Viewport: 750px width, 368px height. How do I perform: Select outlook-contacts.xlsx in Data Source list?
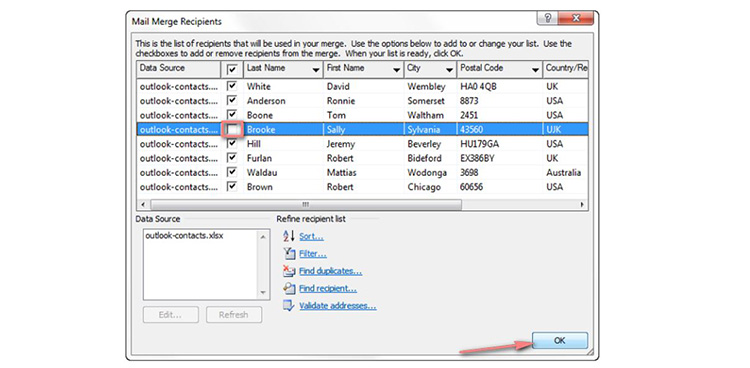click(x=184, y=236)
